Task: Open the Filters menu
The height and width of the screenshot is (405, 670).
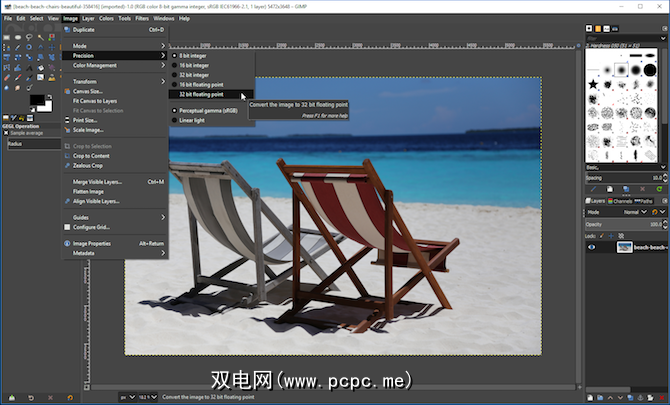Action: 141,18
